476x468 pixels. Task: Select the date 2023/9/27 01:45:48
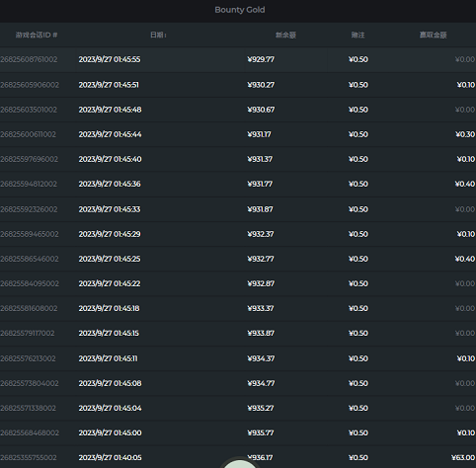pyautogui.click(x=110, y=110)
